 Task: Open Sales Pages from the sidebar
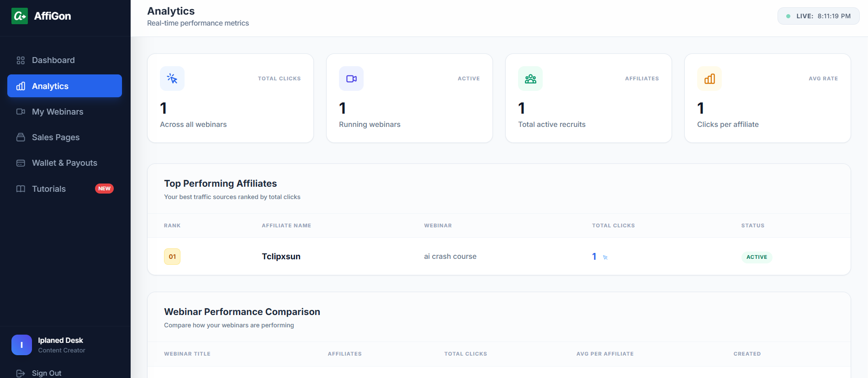(x=64, y=137)
